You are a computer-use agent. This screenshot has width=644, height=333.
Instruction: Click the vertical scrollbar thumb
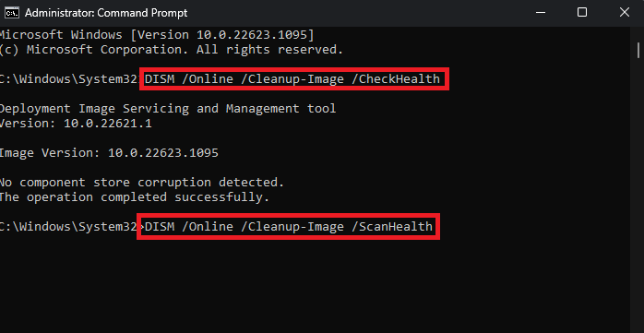(638, 50)
